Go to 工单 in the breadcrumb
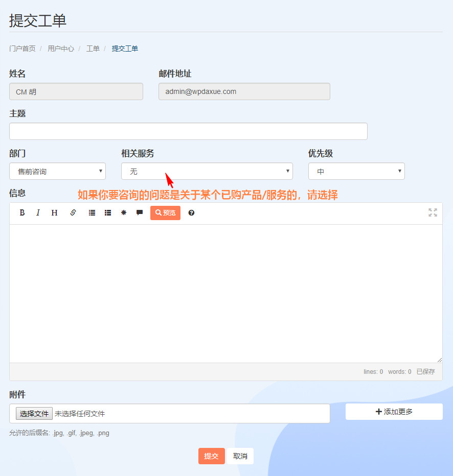 click(x=93, y=49)
